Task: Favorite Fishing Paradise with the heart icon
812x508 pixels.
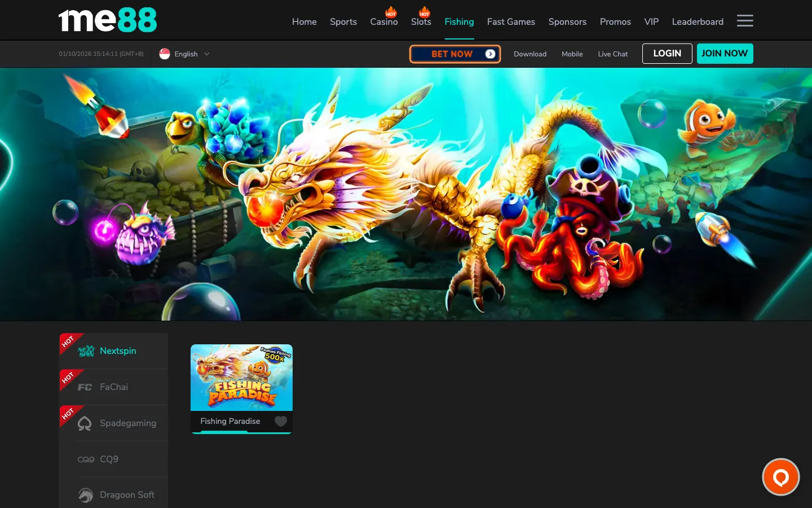Action: (x=280, y=421)
